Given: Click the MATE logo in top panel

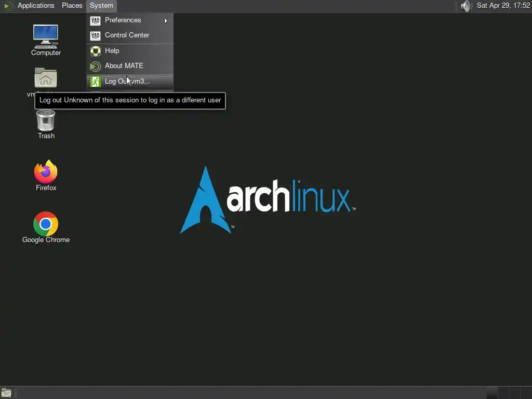Looking at the screenshot, I should (9, 6).
